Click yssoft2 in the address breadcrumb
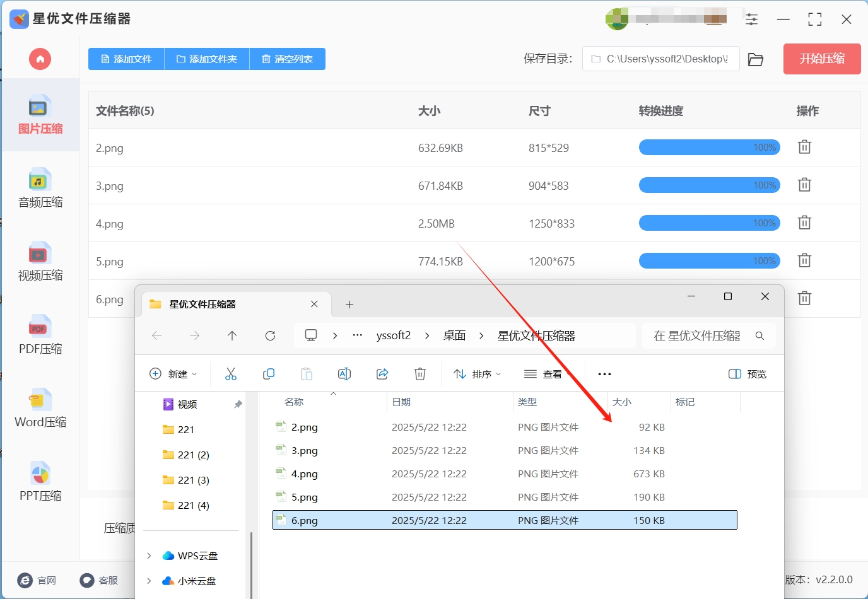Image resolution: width=868 pixels, height=599 pixels. (394, 335)
